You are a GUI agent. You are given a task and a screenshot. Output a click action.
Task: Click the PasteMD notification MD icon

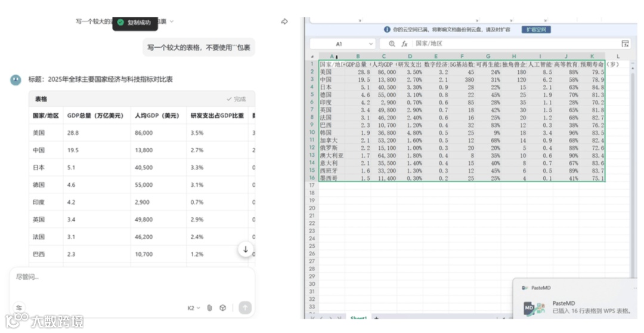[x=534, y=309]
